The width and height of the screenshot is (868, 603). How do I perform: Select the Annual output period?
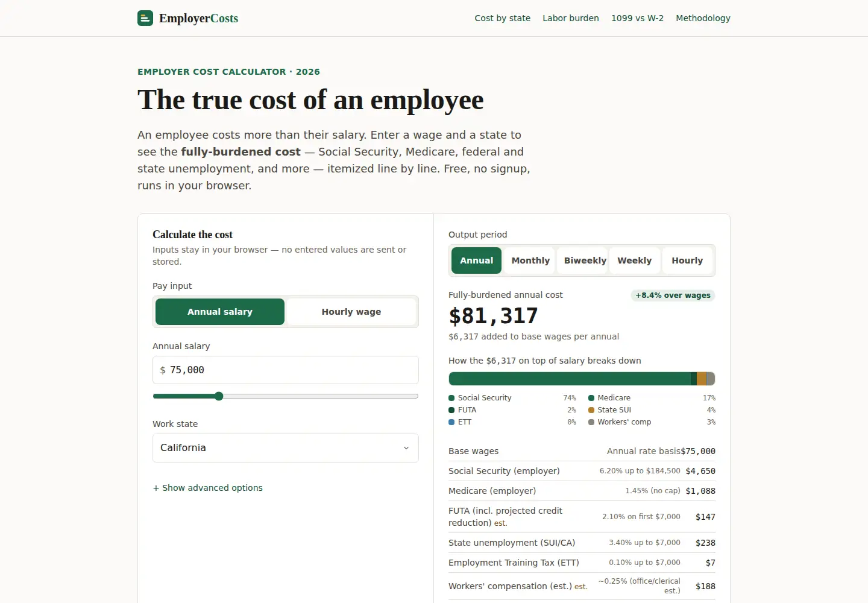pos(476,260)
